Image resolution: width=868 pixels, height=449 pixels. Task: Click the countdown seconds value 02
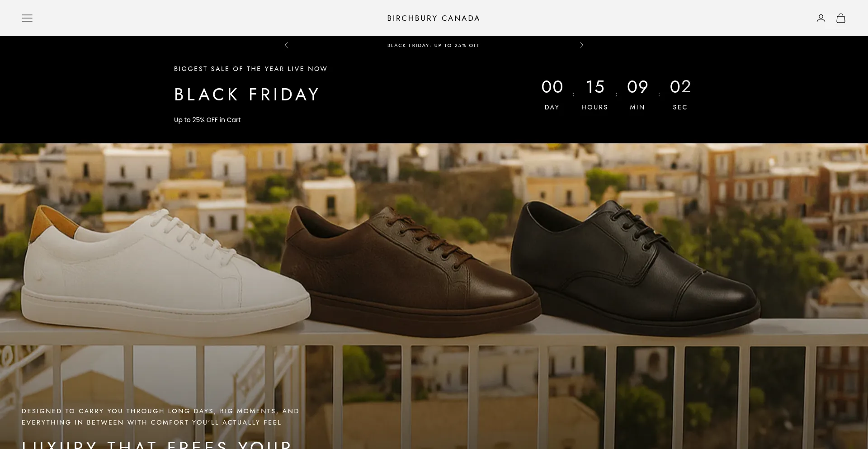680,87
